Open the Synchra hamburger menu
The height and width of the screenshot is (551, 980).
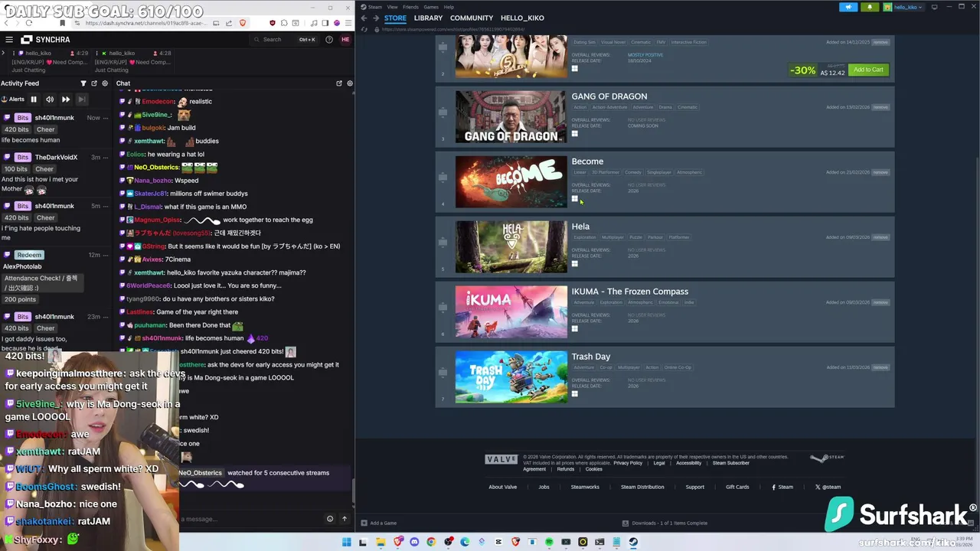pos(8,40)
